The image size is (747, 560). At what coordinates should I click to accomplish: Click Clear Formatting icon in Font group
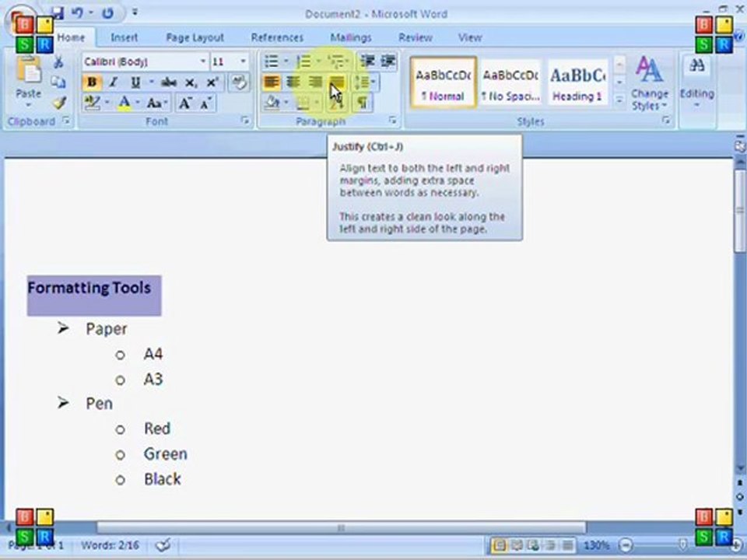click(239, 82)
